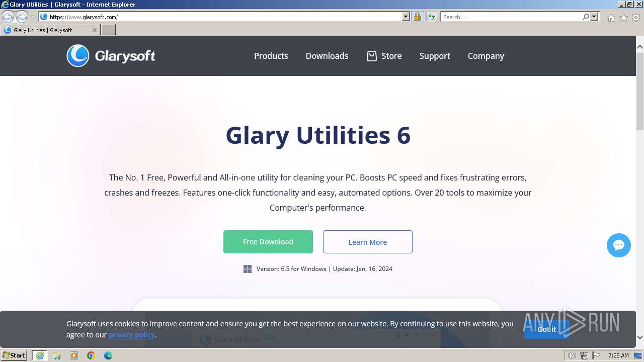This screenshot has width=644, height=362.
Task: Open the Store menu item
Action: (391, 56)
